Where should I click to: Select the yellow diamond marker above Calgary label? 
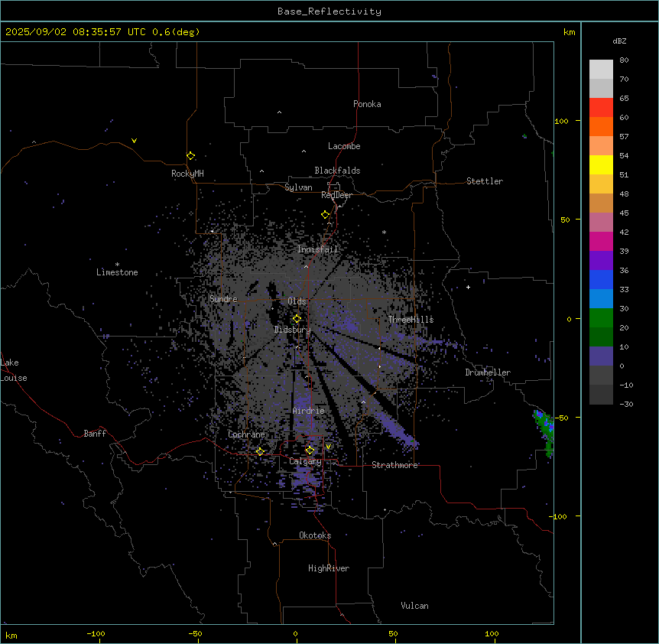[x=310, y=450]
